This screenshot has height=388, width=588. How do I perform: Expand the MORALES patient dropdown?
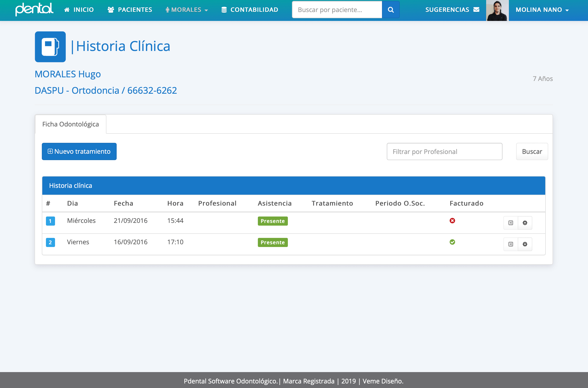coord(187,10)
